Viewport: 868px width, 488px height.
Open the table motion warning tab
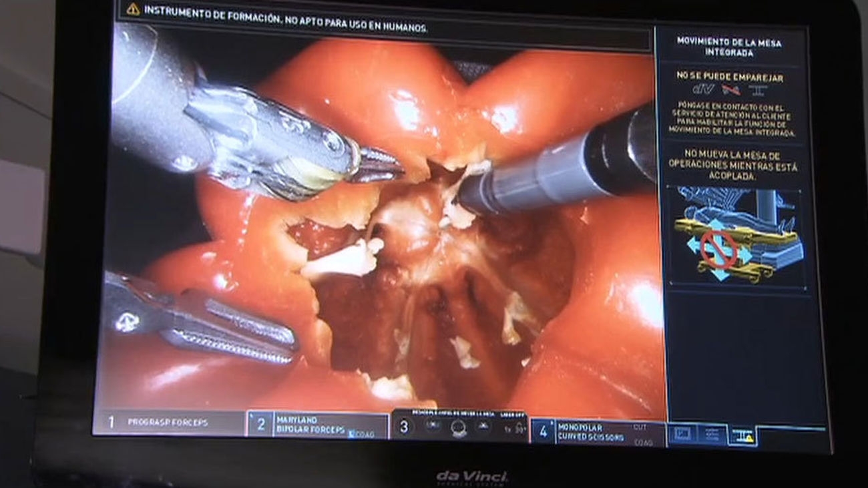(742, 436)
